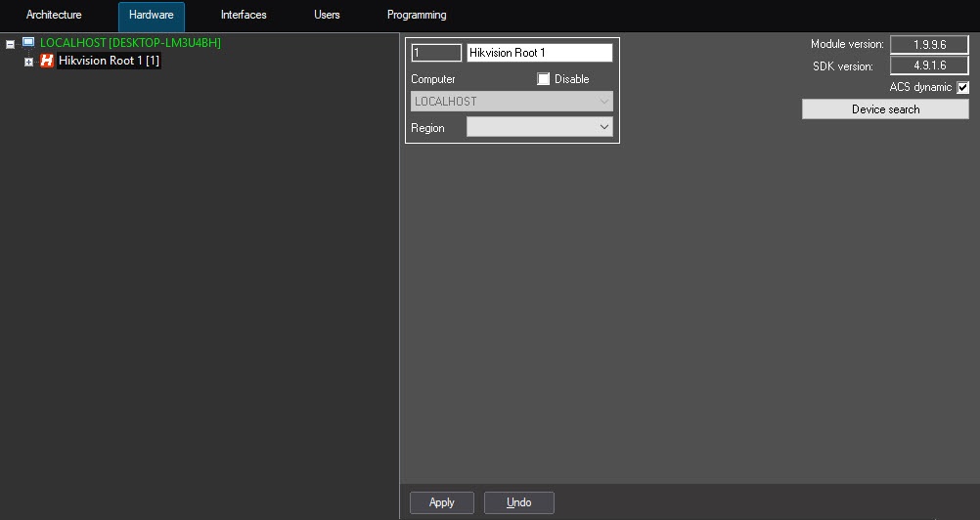Go to the Users tab
This screenshot has width=980, height=520.
pos(327,15)
